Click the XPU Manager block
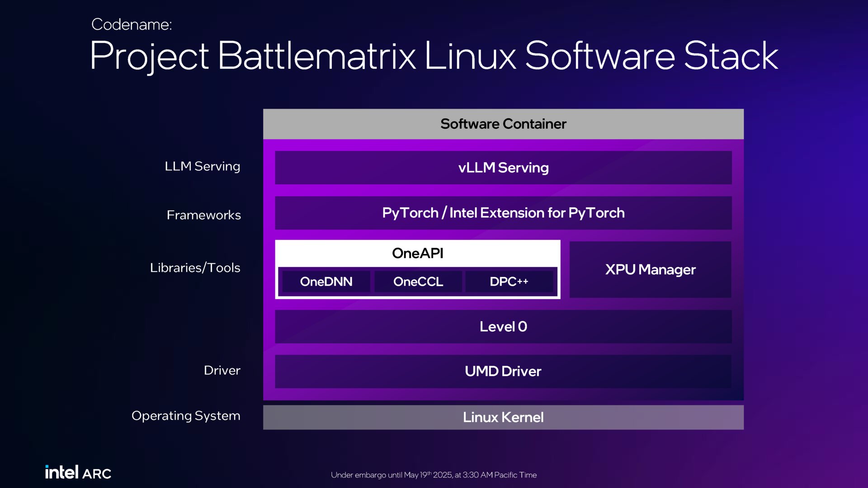 coord(650,269)
